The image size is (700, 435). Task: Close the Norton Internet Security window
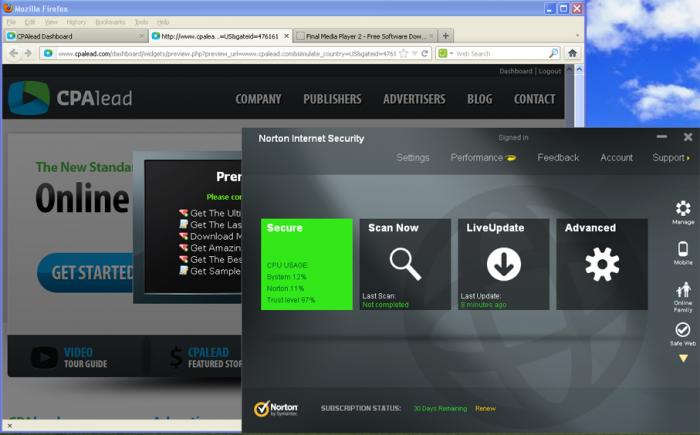point(688,137)
